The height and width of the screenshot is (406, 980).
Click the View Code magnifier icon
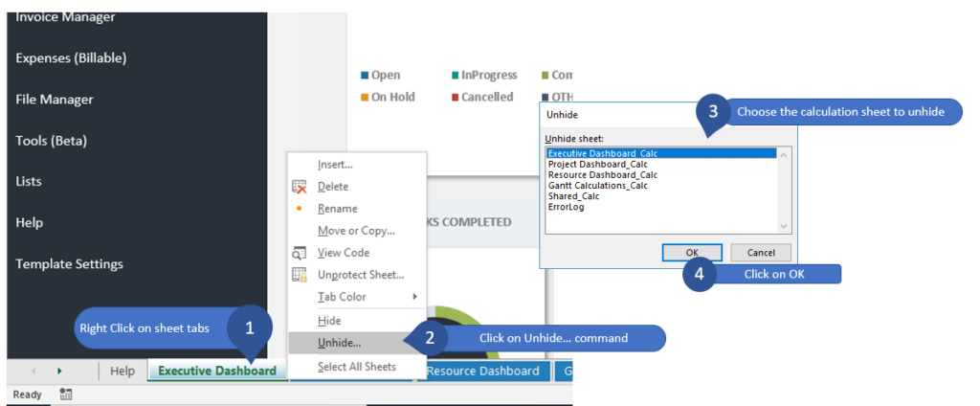[x=300, y=253]
